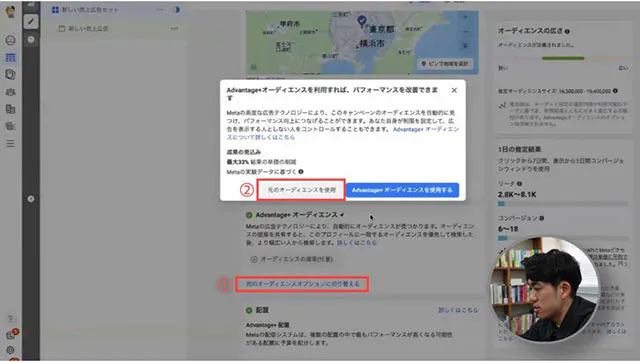Image resolution: width=640 pixels, height=362 pixels.
Task: Select the pencil edit icon in dark column
Action: coord(31,22)
